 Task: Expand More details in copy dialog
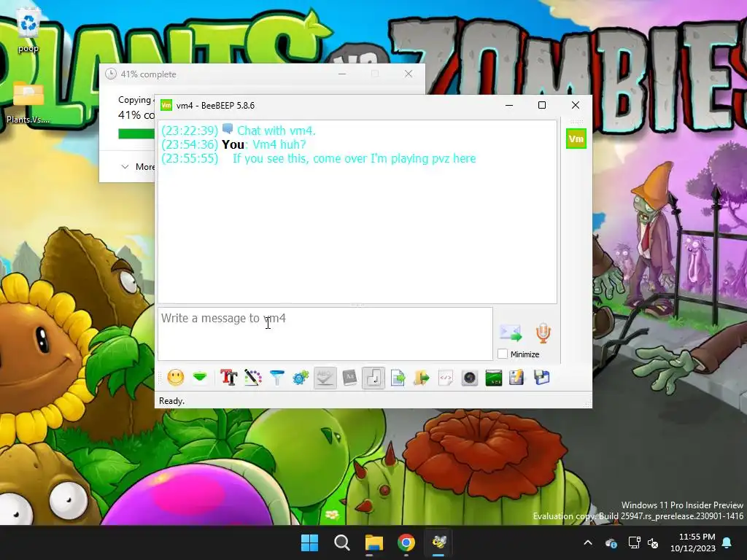(x=138, y=167)
